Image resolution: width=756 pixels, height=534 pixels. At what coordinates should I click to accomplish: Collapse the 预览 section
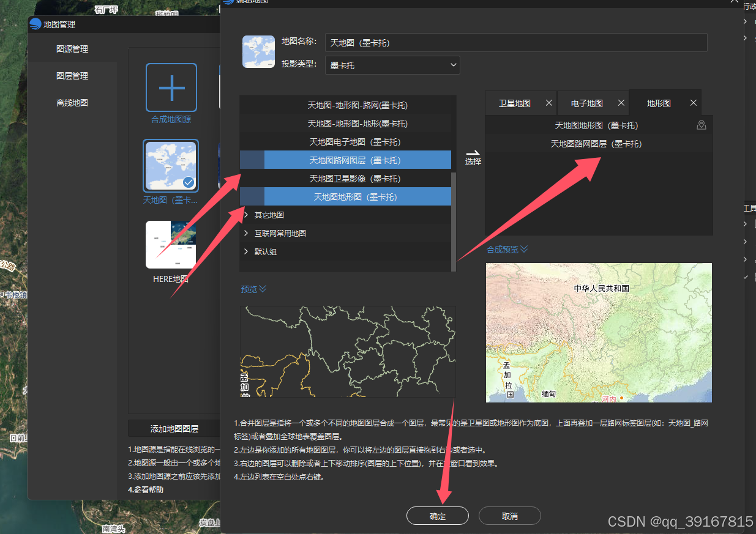pyautogui.click(x=253, y=289)
